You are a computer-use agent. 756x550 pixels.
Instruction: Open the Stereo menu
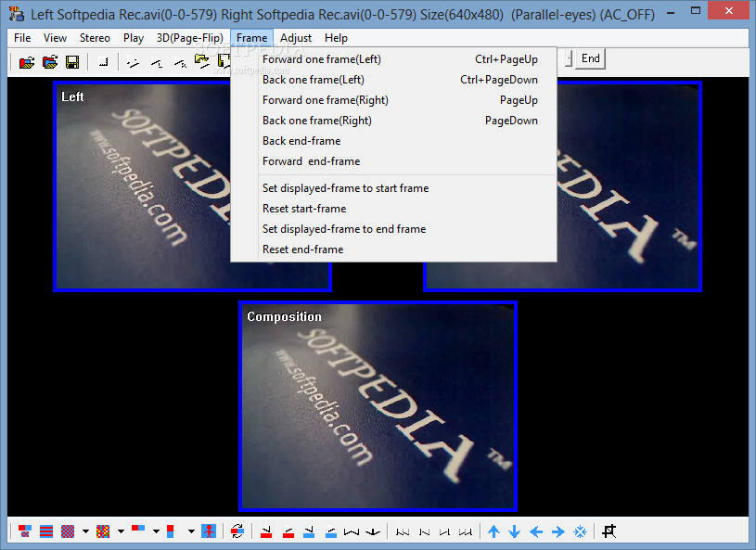click(x=95, y=38)
